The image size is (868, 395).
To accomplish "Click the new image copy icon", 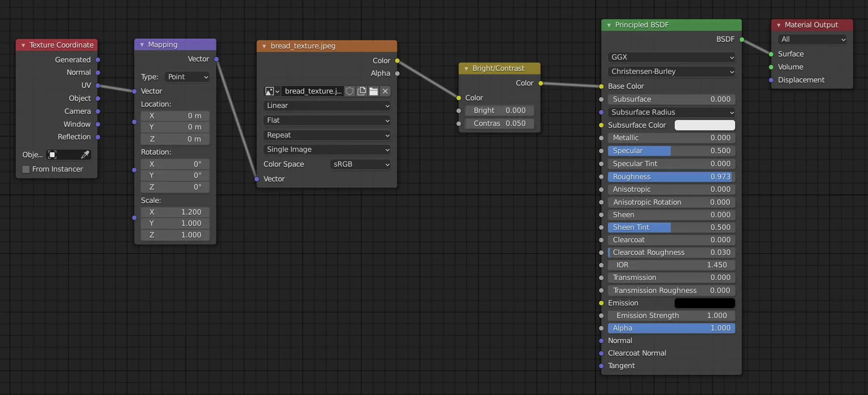I will coord(362,91).
